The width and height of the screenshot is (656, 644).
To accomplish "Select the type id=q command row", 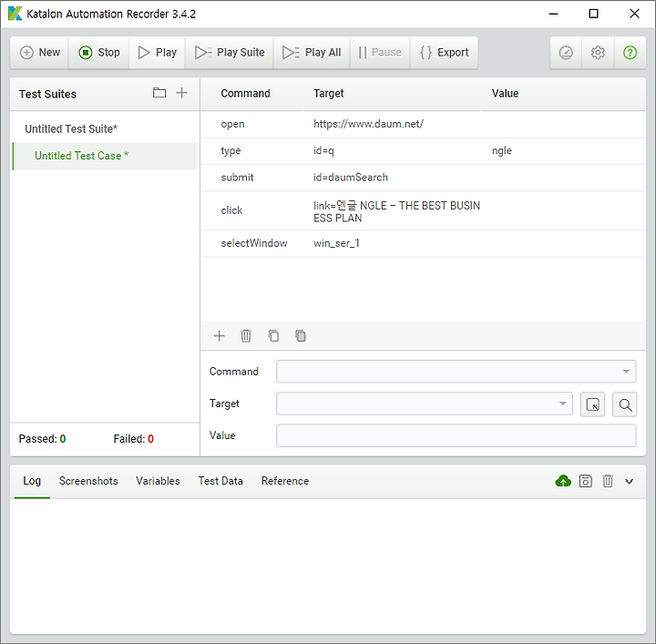I will click(423, 151).
